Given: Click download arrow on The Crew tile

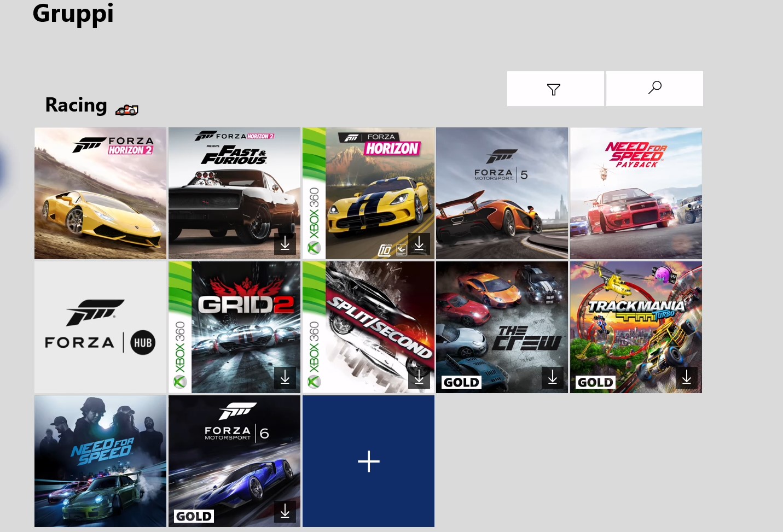Looking at the screenshot, I should [x=553, y=378].
